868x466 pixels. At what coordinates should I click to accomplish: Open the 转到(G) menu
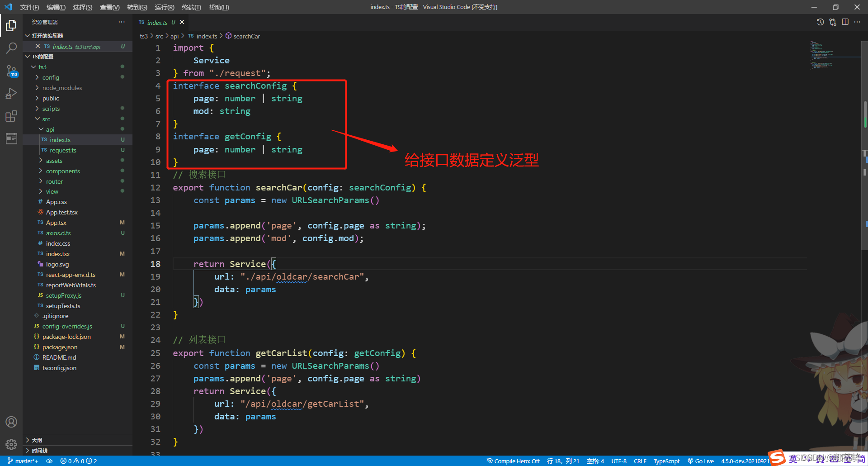tap(137, 7)
